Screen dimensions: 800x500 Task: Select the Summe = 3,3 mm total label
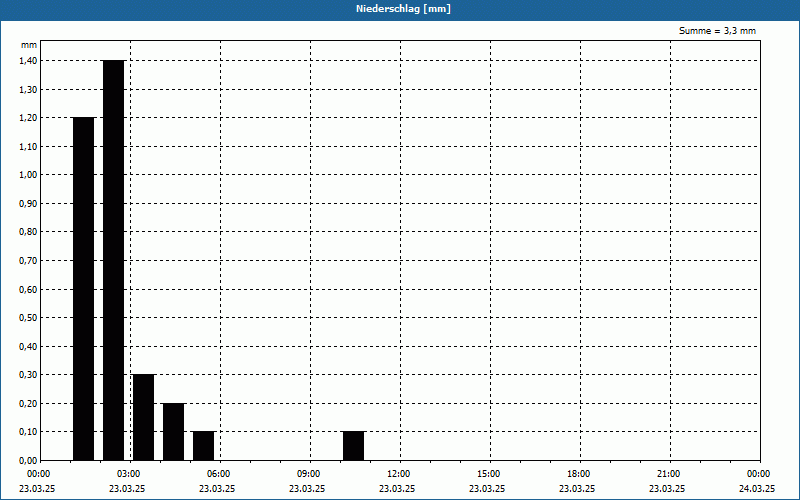tap(717, 31)
